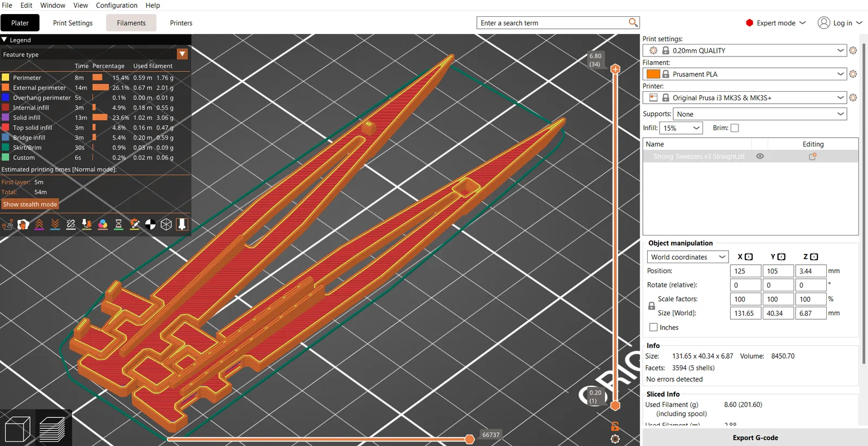The image size is (868, 446).
Task: Toggle wipe moves visibility icon
Action: coord(23,224)
